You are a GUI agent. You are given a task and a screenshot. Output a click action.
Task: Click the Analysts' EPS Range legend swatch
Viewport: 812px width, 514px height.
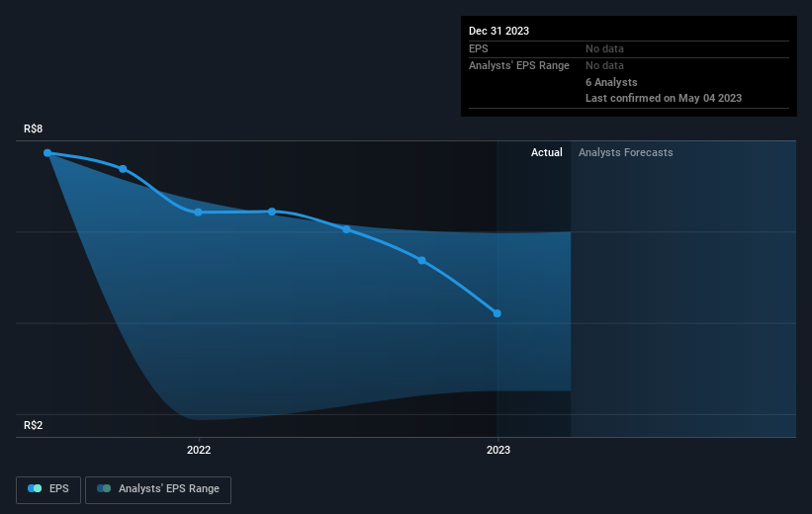pos(104,488)
